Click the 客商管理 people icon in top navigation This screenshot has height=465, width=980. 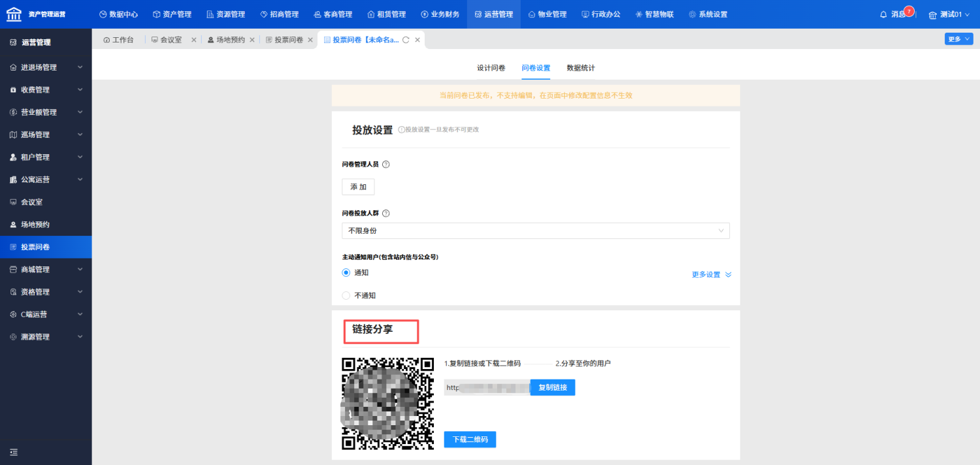[x=317, y=14]
